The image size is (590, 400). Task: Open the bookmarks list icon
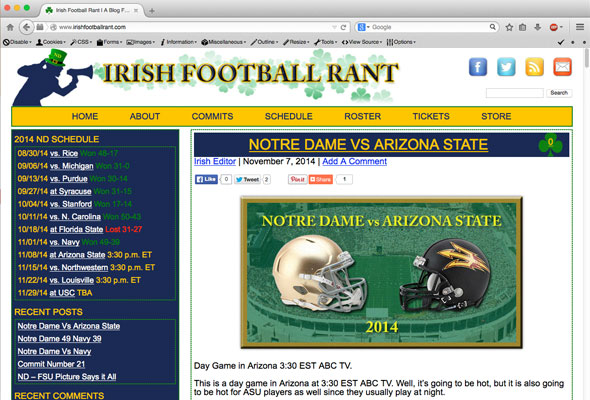(523, 27)
